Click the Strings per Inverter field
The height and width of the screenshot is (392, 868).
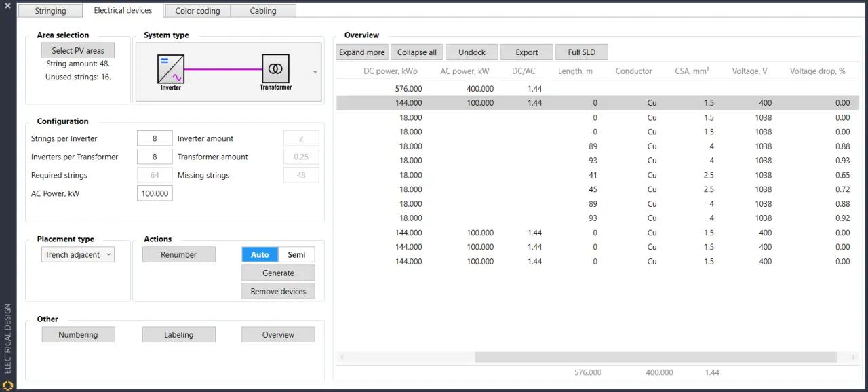155,138
